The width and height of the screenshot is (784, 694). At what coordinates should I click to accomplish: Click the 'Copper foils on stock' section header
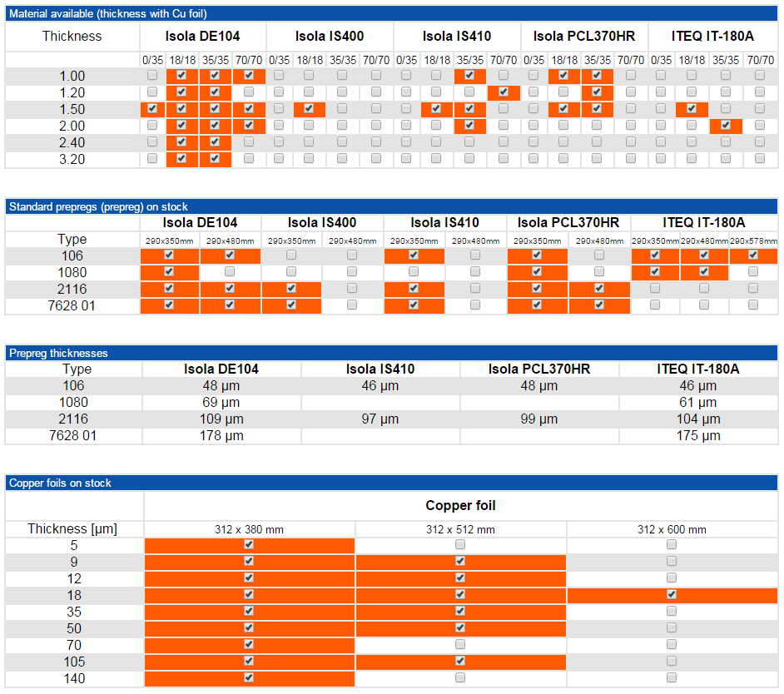60,483
